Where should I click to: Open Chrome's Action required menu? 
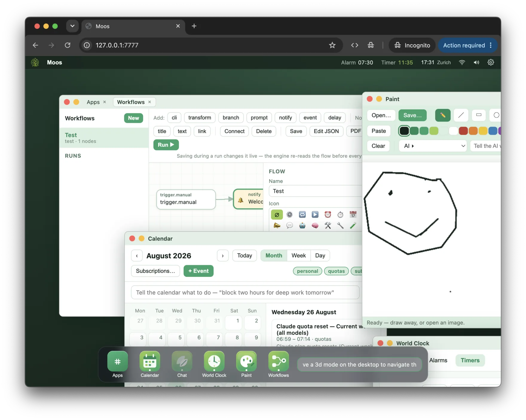coord(468,45)
